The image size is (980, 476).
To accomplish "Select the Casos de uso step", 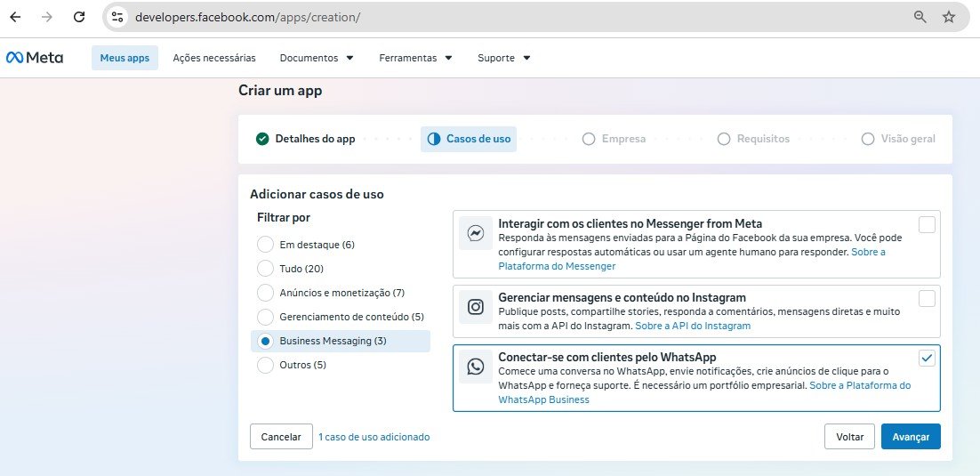I will [x=469, y=139].
